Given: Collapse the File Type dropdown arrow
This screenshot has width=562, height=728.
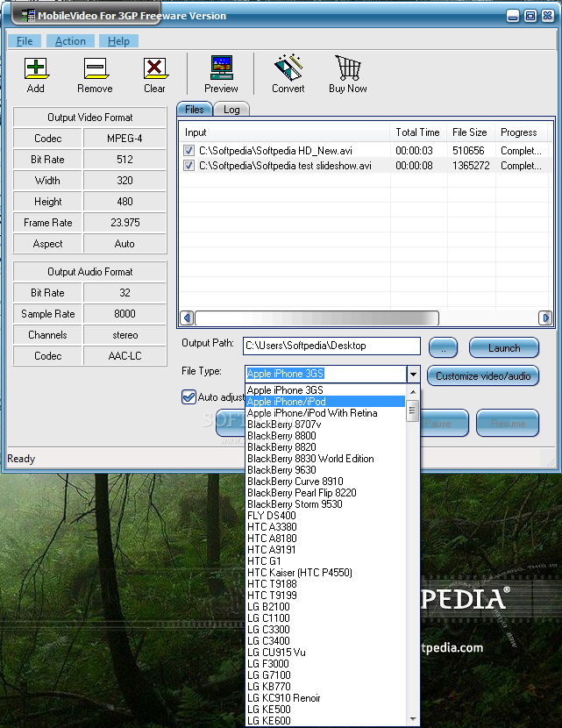Looking at the screenshot, I should (413, 374).
